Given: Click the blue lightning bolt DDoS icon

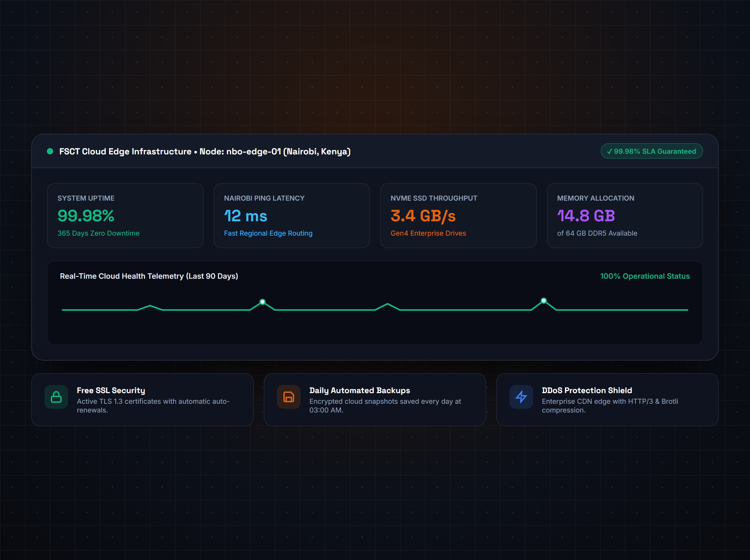Looking at the screenshot, I should [x=521, y=397].
